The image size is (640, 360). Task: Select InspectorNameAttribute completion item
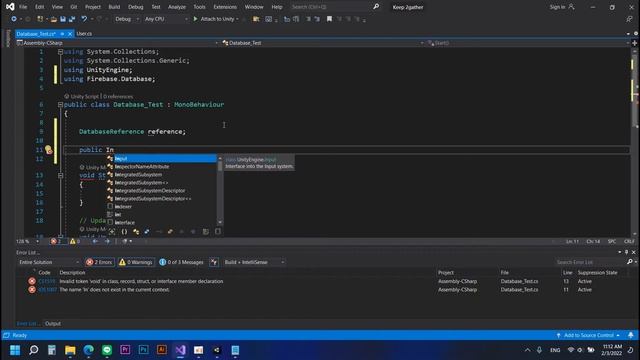tap(161, 167)
